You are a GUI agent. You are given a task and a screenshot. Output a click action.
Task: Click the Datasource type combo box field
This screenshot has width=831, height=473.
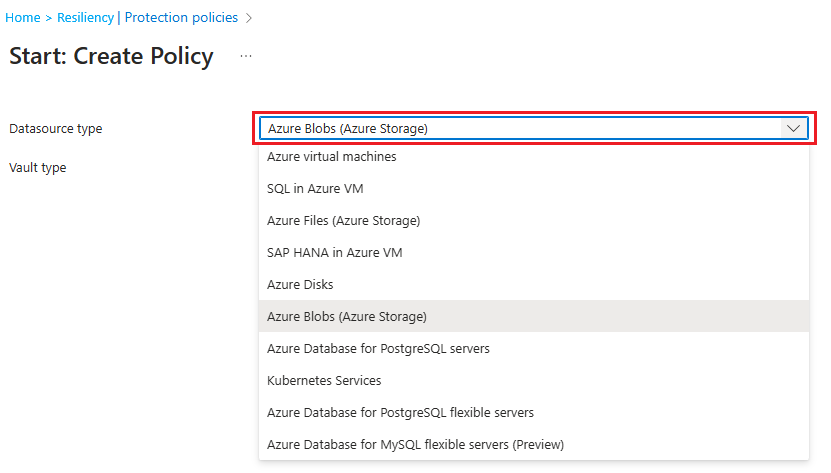(520, 128)
